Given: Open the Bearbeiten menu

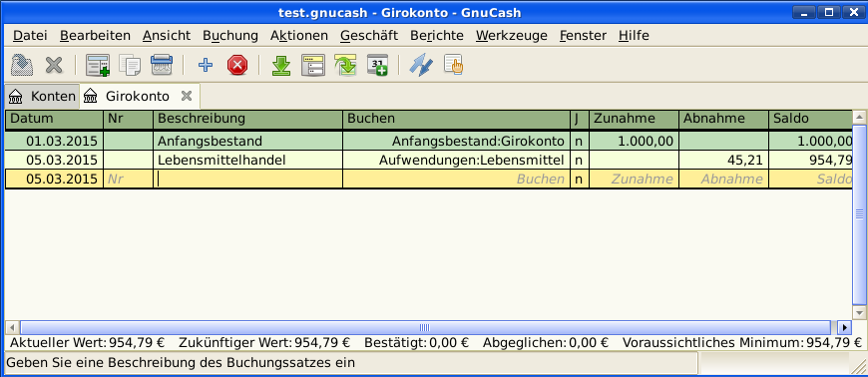Looking at the screenshot, I should point(95,36).
